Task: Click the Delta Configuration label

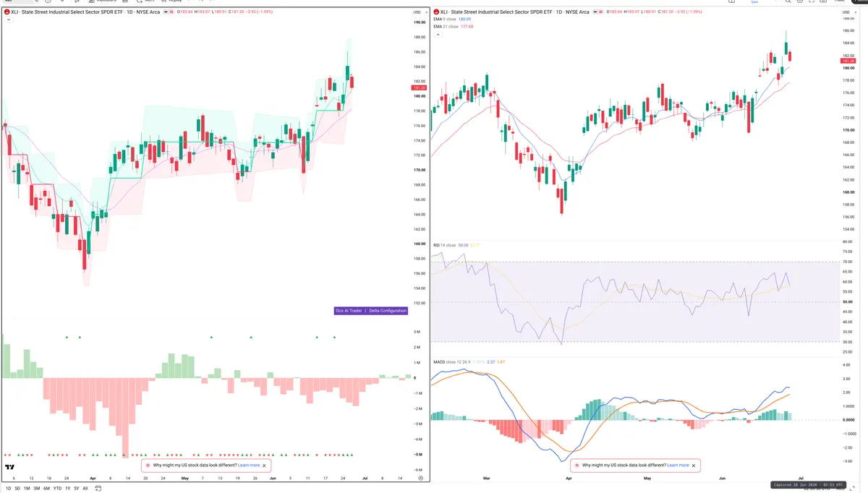Action: (x=387, y=311)
